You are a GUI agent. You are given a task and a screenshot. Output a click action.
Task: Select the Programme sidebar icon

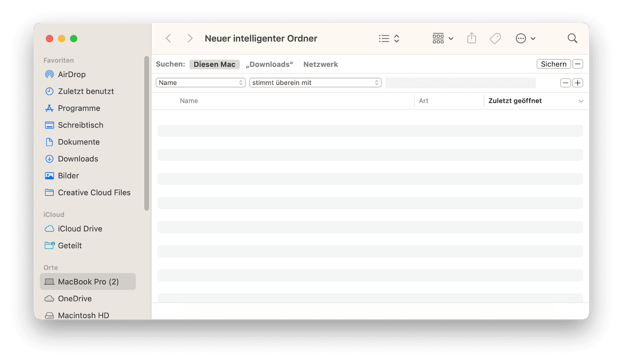pos(79,108)
